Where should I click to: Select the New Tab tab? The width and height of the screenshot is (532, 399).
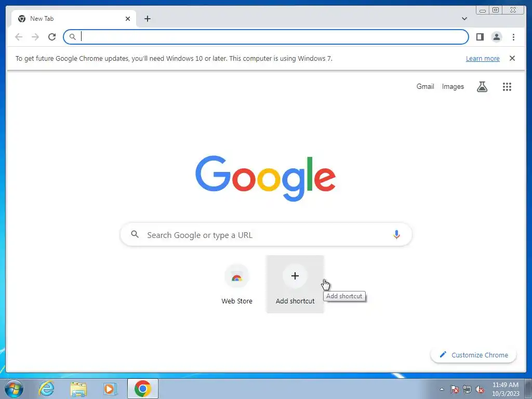(x=74, y=19)
